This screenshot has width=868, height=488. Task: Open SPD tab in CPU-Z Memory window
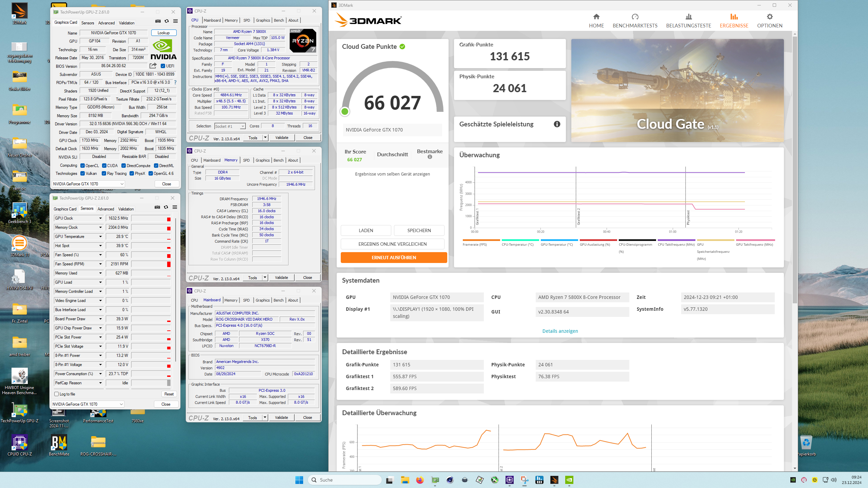[x=246, y=160]
